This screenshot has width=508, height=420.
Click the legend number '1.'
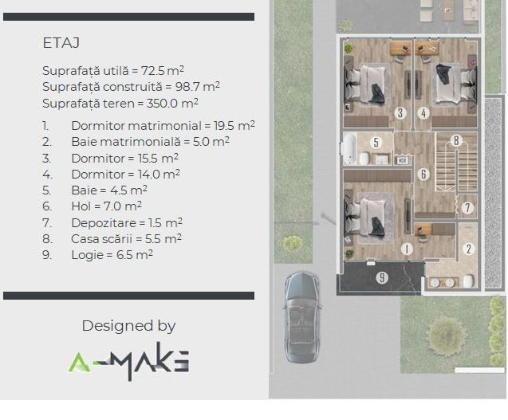coord(45,126)
